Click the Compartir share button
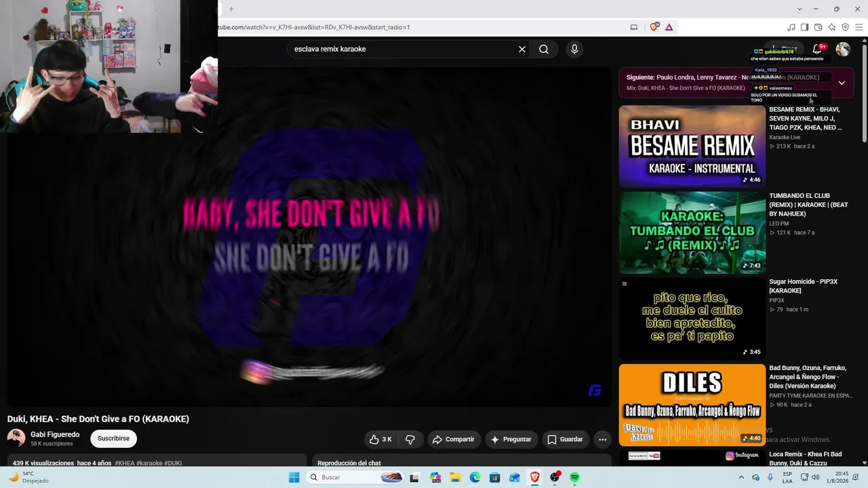 pos(454,439)
